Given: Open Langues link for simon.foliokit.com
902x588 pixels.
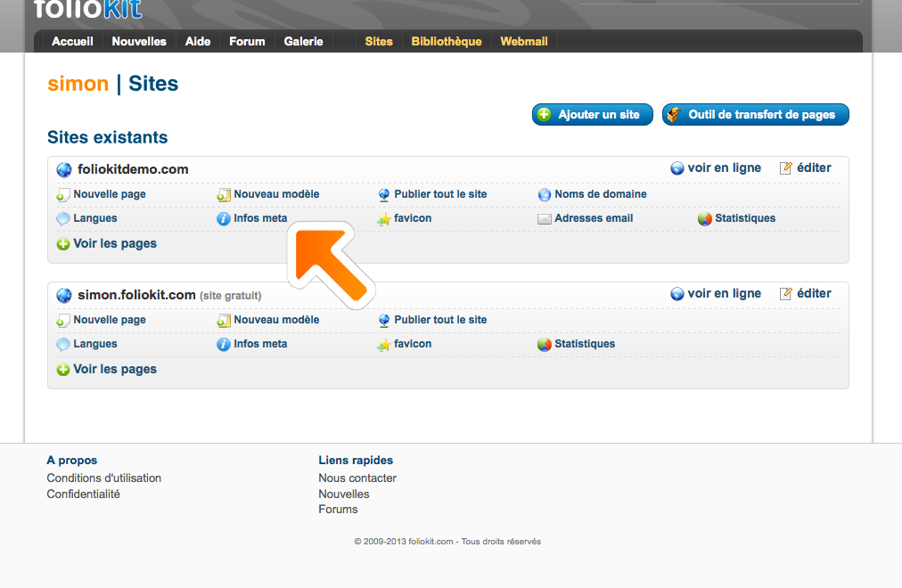Looking at the screenshot, I should 94,344.
